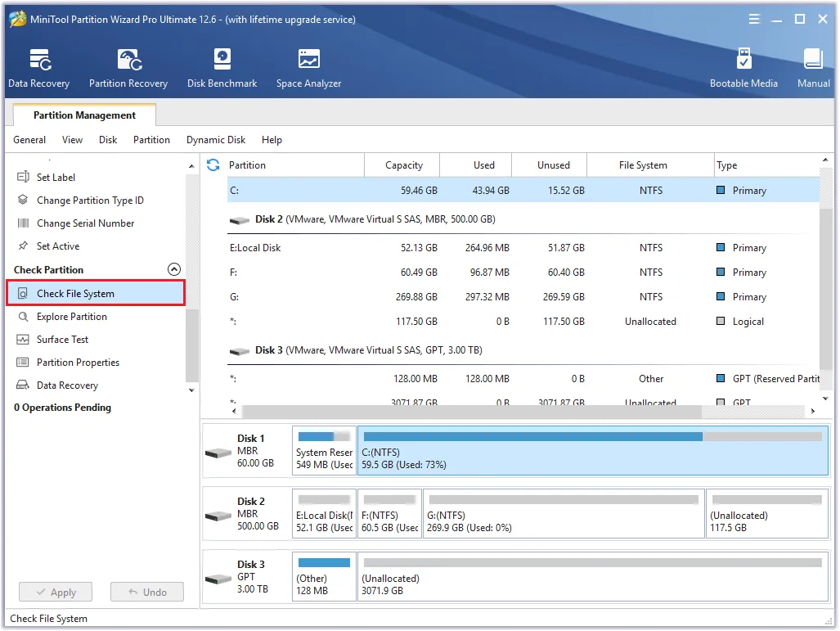840x631 pixels.
Task: Click Disk 1 drive icon in disk map
Action: [x=218, y=453]
